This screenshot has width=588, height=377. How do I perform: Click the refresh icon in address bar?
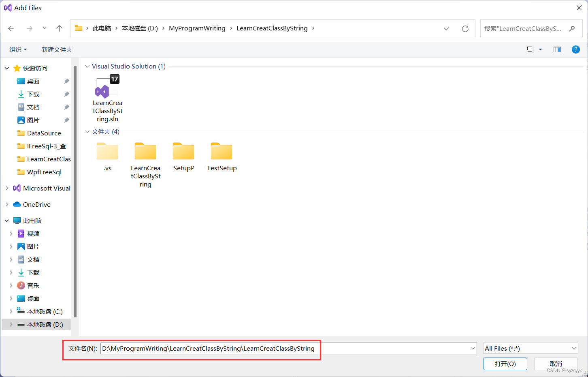[x=465, y=28]
